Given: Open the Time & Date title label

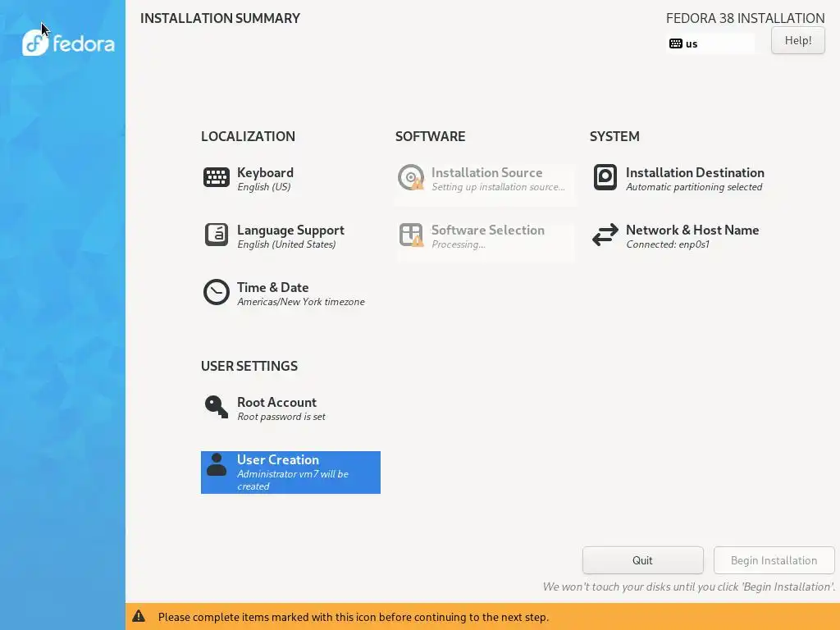Looking at the screenshot, I should coord(272,287).
